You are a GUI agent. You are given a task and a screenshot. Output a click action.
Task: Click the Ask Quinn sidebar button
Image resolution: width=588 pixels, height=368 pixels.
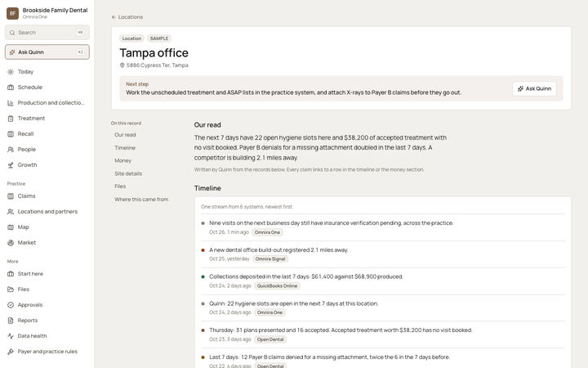(47, 52)
